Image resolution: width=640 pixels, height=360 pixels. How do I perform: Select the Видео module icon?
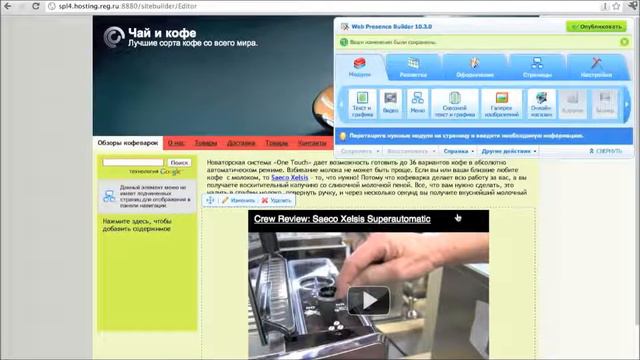391,104
